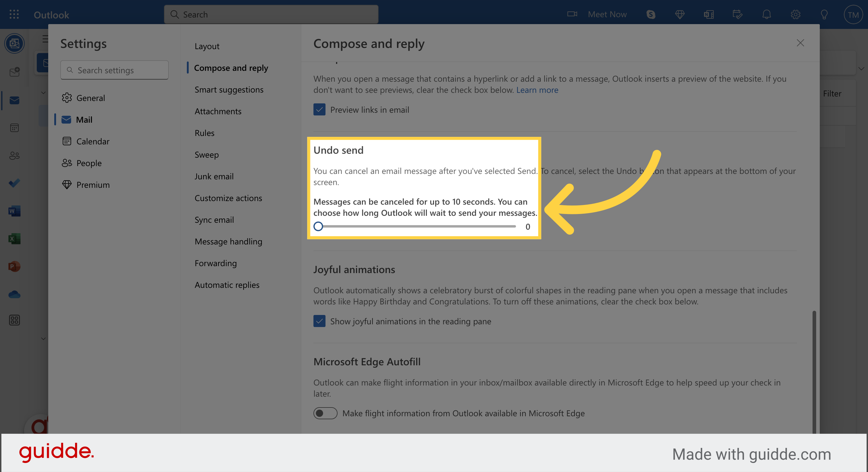Open Skype from the top bar
This screenshot has width=868, height=472.
point(651,14)
